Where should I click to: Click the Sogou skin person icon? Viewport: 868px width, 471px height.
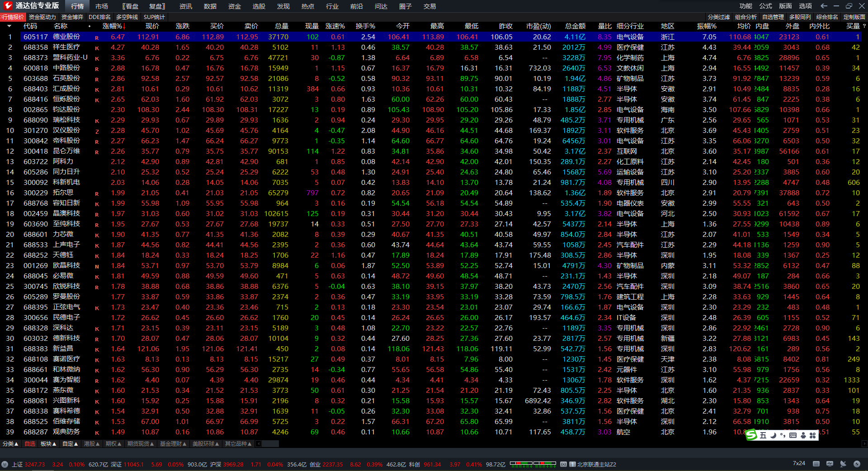click(803, 435)
